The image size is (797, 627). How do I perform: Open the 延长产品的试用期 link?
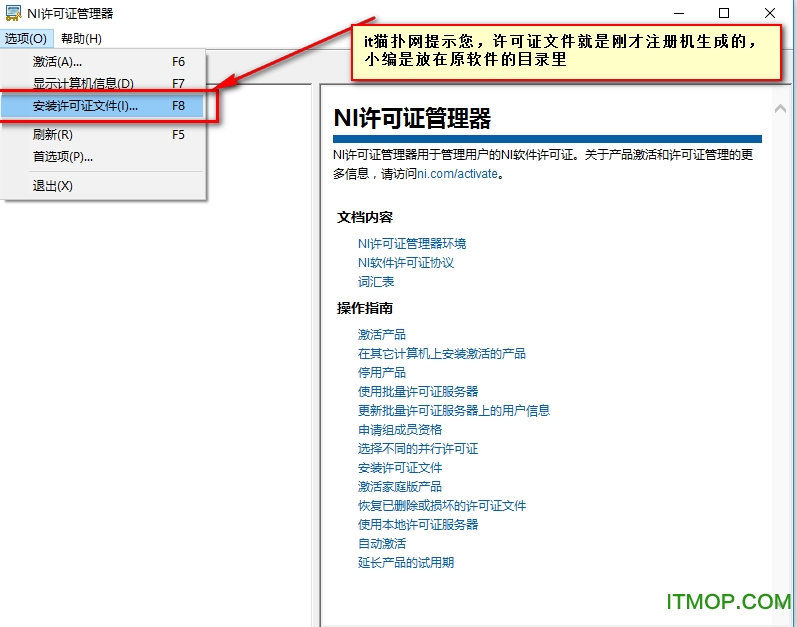[x=406, y=562]
